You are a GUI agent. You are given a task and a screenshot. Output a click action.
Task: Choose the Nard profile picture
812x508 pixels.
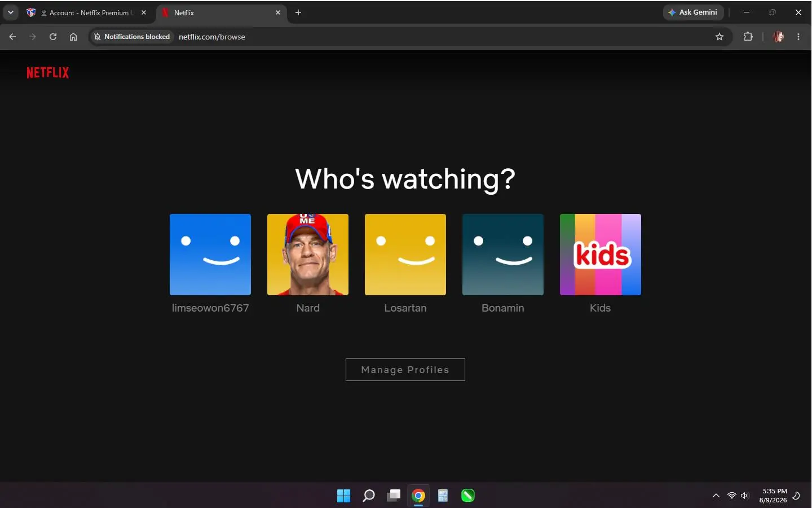coord(308,255)
